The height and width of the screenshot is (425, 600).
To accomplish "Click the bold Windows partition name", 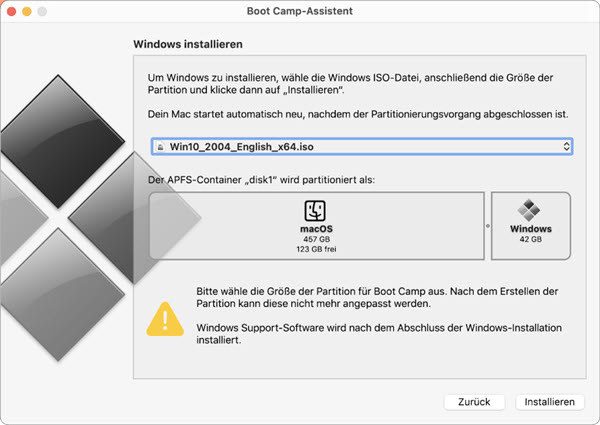I will coord(531,229).
